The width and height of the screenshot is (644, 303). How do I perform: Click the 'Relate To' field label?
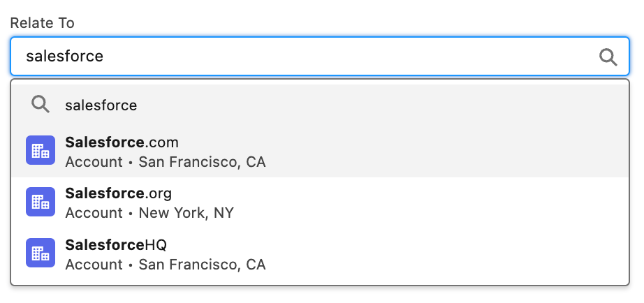coord(42,23)
